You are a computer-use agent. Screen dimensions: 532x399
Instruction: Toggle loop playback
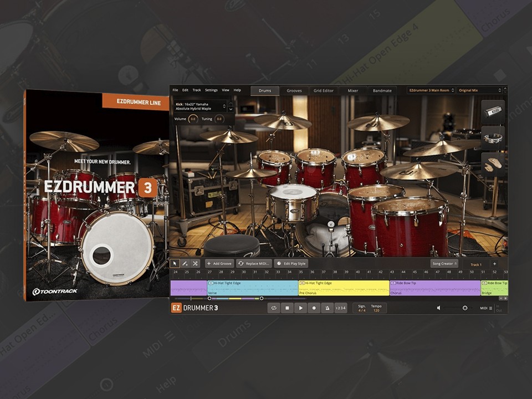coord(274,308)
